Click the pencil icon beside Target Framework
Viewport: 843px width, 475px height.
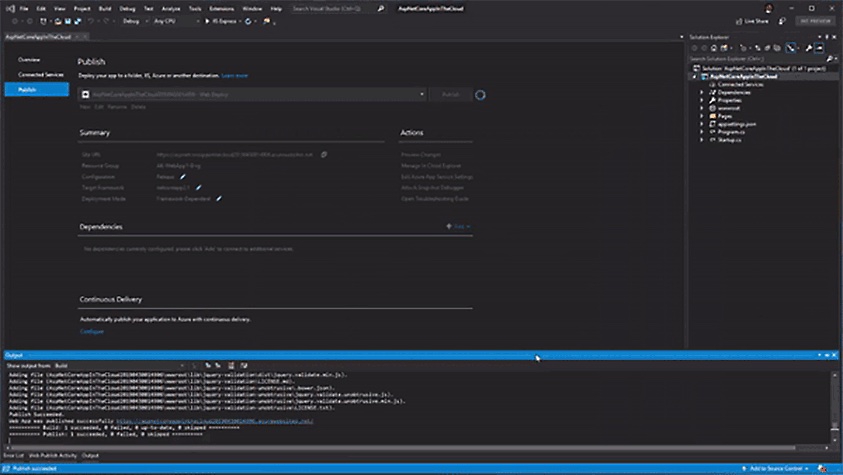tap(198, 187)
